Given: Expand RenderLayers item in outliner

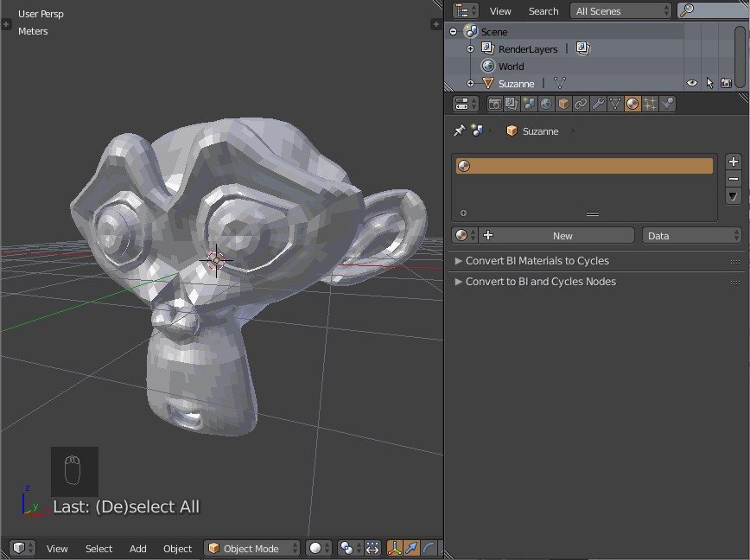Looking at the screenshot, I should (x=470, y=48).
